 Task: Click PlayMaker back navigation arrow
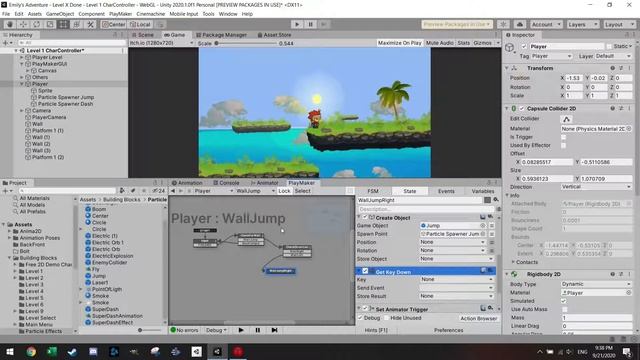[173, 191]
